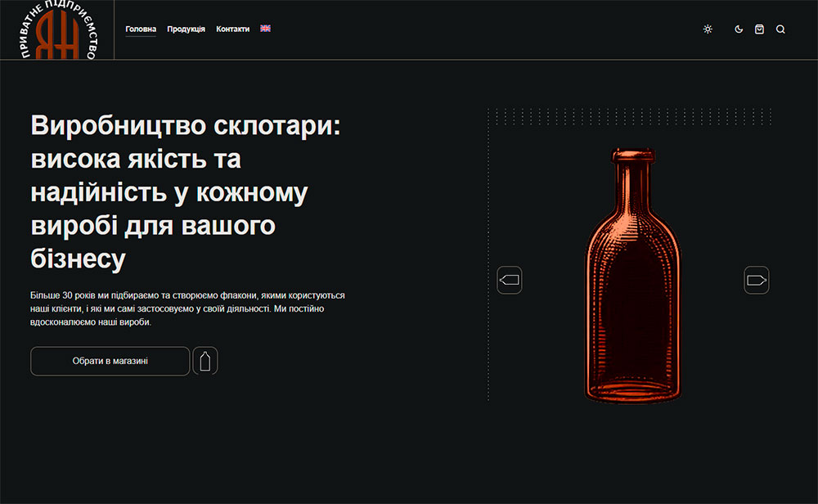Click the paragraph starting with Більше 30 років
Screen dimensions: 818x504
pos(187,308)
